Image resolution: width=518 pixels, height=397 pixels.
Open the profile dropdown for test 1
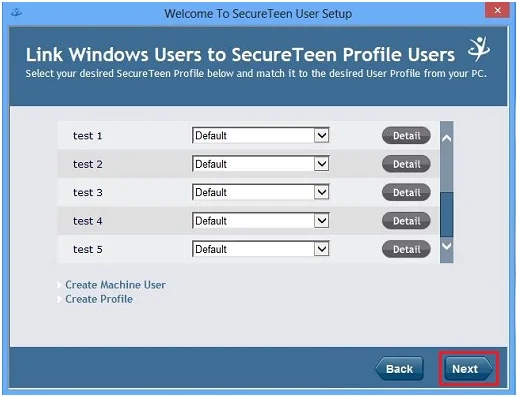[260, 135]
